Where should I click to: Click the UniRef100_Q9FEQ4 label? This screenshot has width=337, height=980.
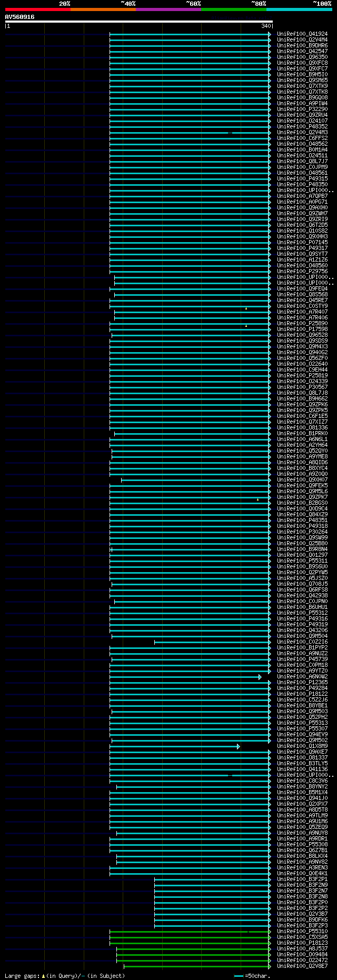click(x=302, y=288)
